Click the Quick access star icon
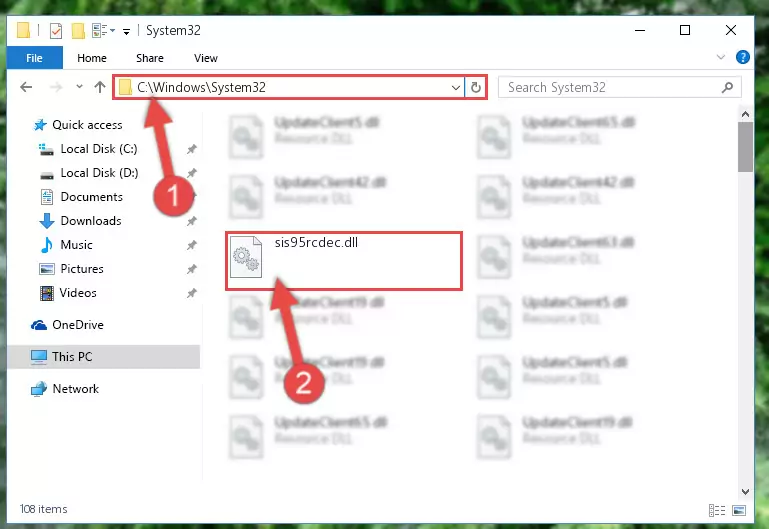This screenshot has width=769, height=529. (x=40, y=125)
